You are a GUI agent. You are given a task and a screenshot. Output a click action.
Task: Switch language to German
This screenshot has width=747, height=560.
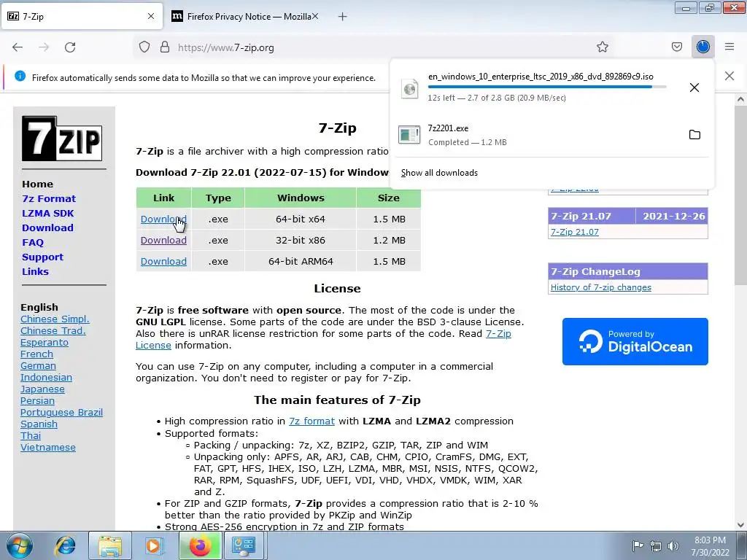coord(38,366)
